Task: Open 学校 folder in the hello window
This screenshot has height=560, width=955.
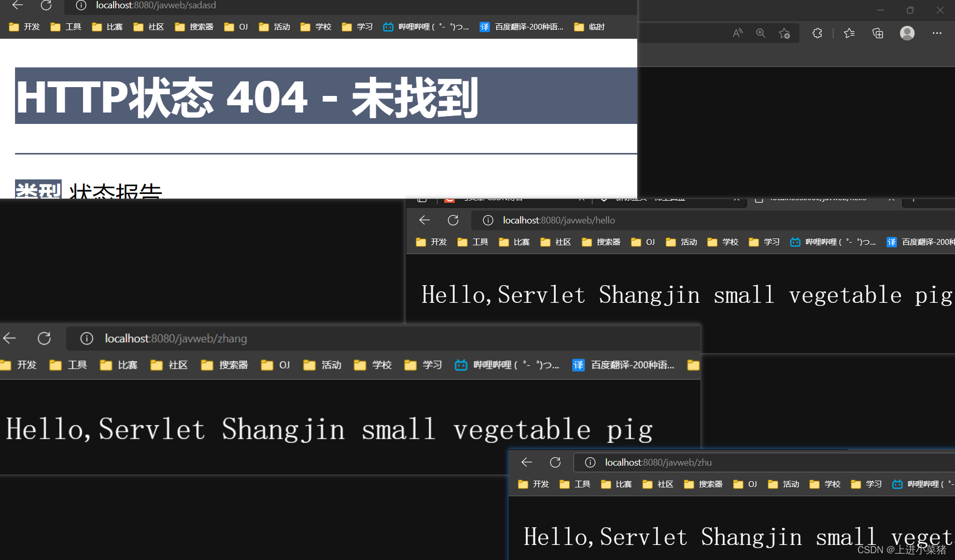Action: (x=723, y=242)
